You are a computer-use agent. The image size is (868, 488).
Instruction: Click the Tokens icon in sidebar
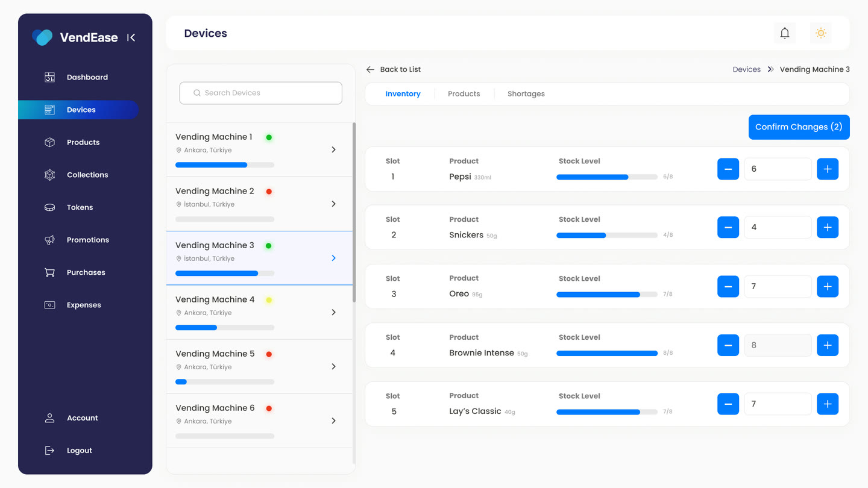[50, 207]
